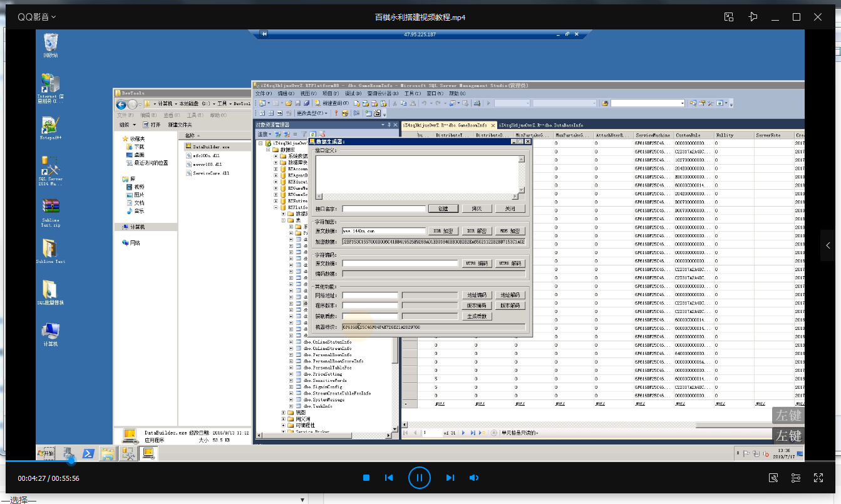841x504 pixels.
Task: Pause the video with the center button
Action: point(420,478)
